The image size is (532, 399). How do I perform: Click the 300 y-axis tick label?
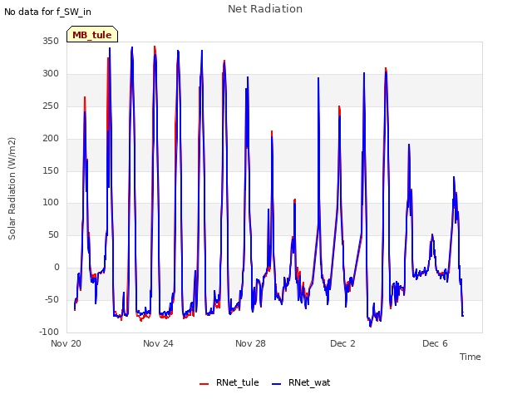coord(51,74)
